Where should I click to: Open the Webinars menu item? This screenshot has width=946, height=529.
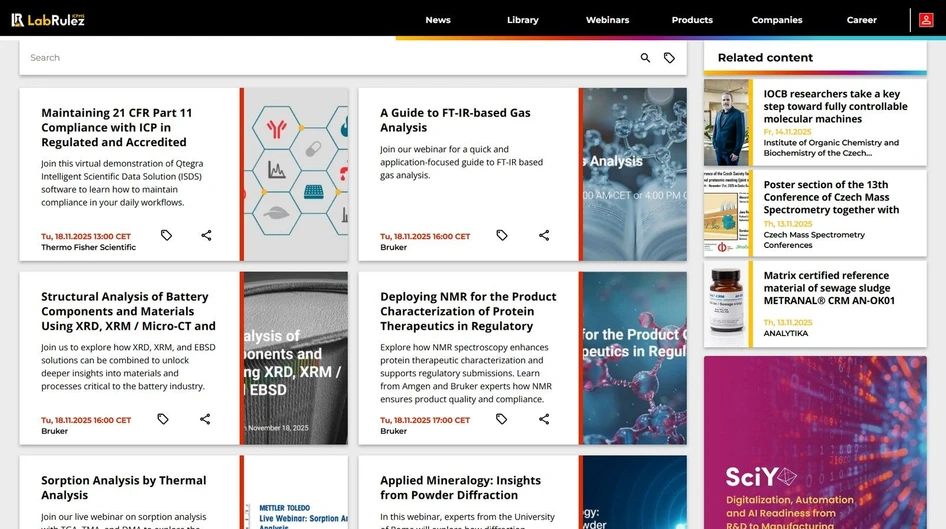(x=607, y=20)
